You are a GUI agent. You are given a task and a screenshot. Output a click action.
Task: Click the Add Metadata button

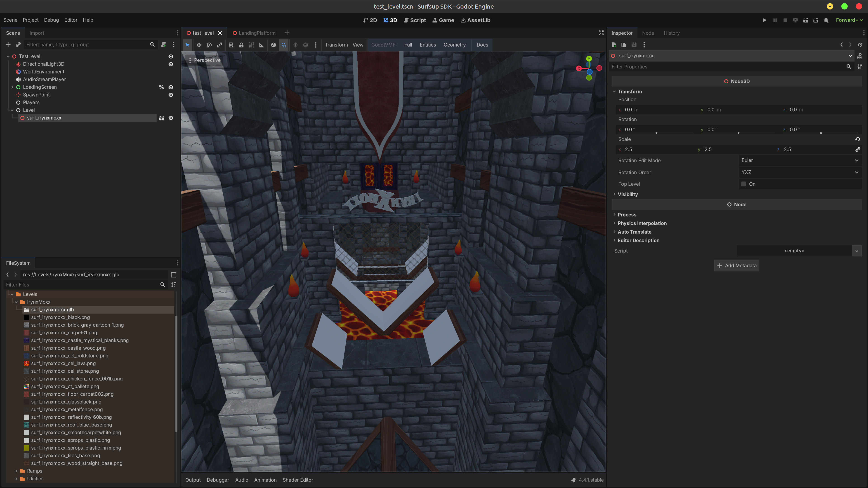point(737,265)
